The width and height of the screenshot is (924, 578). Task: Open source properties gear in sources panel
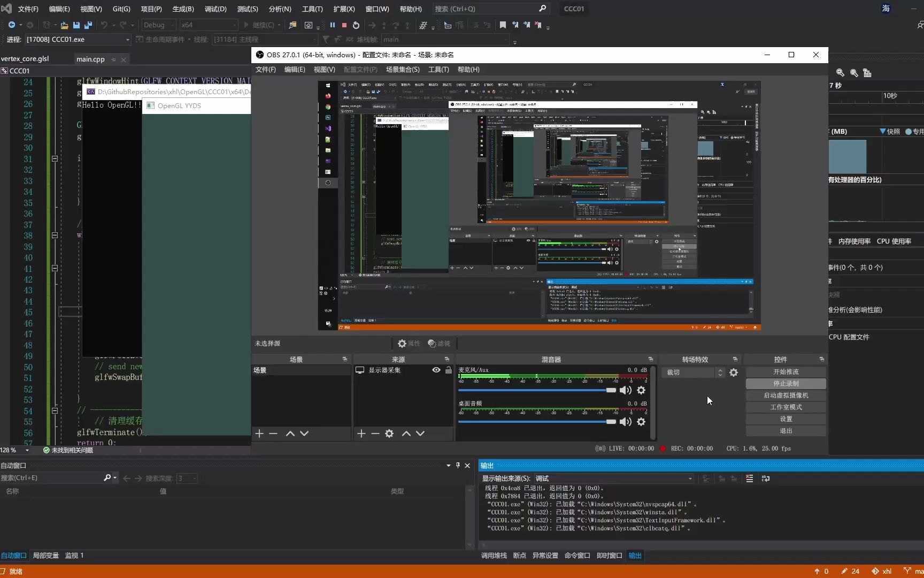389,433
